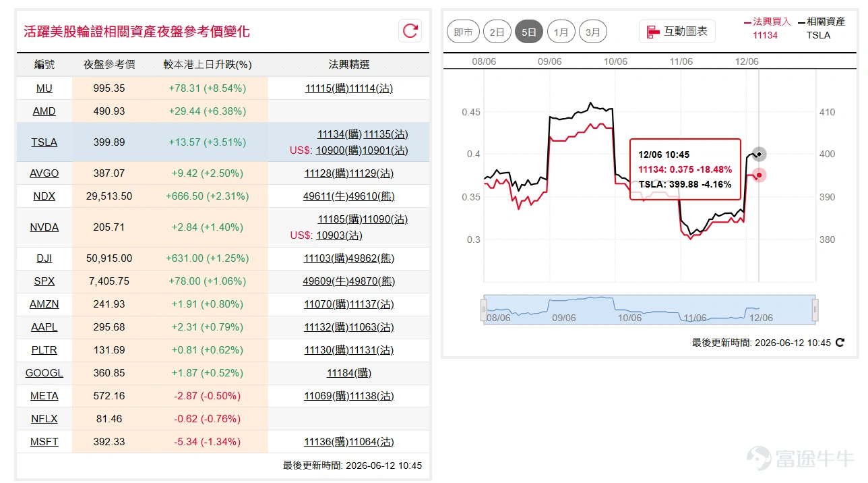Open warrant 11114(沽) in MU row

[x=371, y=88]
